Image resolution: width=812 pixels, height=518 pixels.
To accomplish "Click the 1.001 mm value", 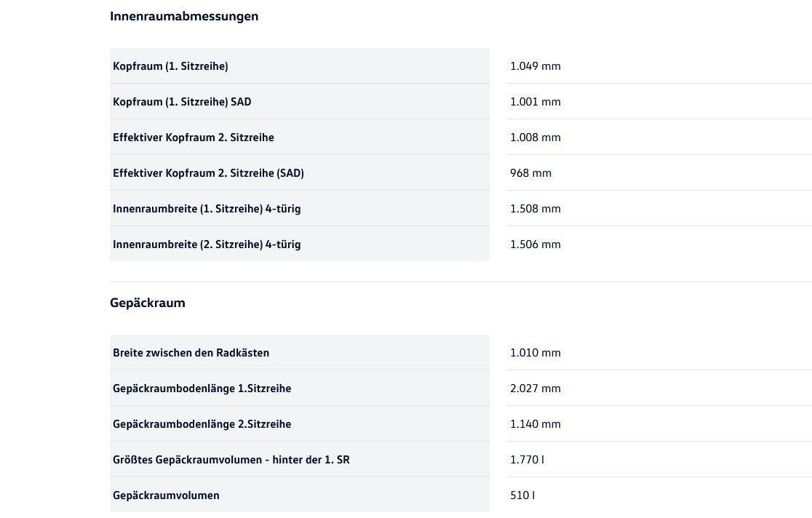I will (535, 102).
